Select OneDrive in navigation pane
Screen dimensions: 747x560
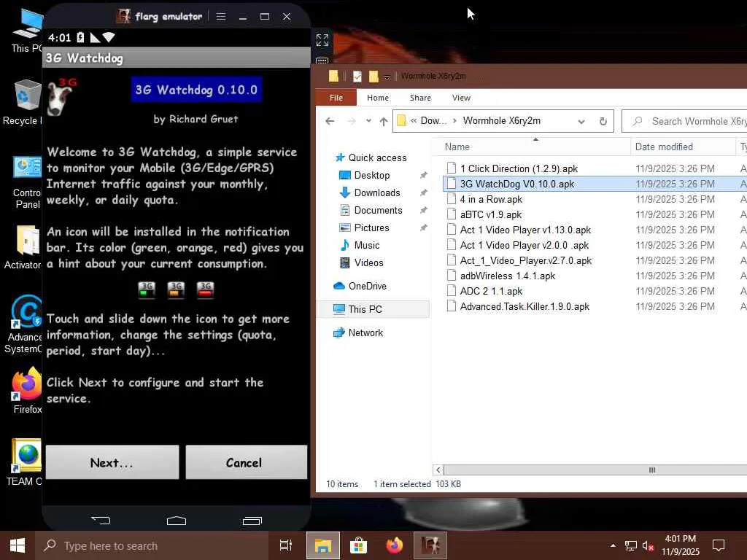367,286
